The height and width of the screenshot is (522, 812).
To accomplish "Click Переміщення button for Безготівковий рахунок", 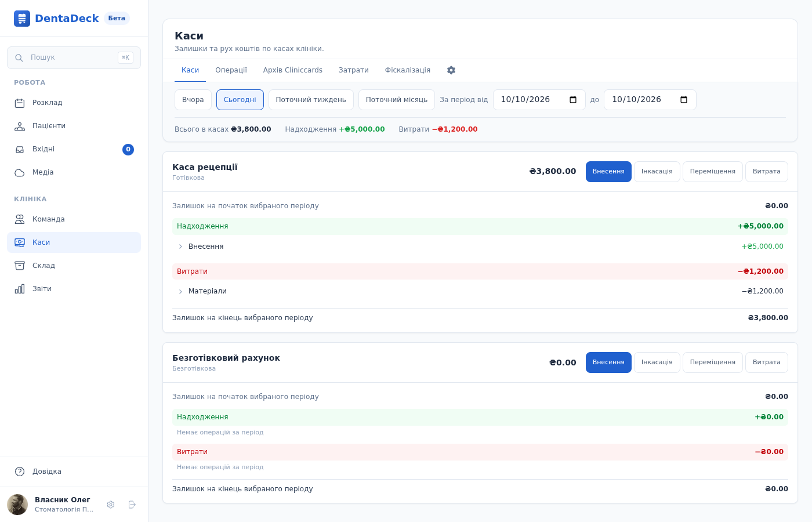I will coord(713,362).
